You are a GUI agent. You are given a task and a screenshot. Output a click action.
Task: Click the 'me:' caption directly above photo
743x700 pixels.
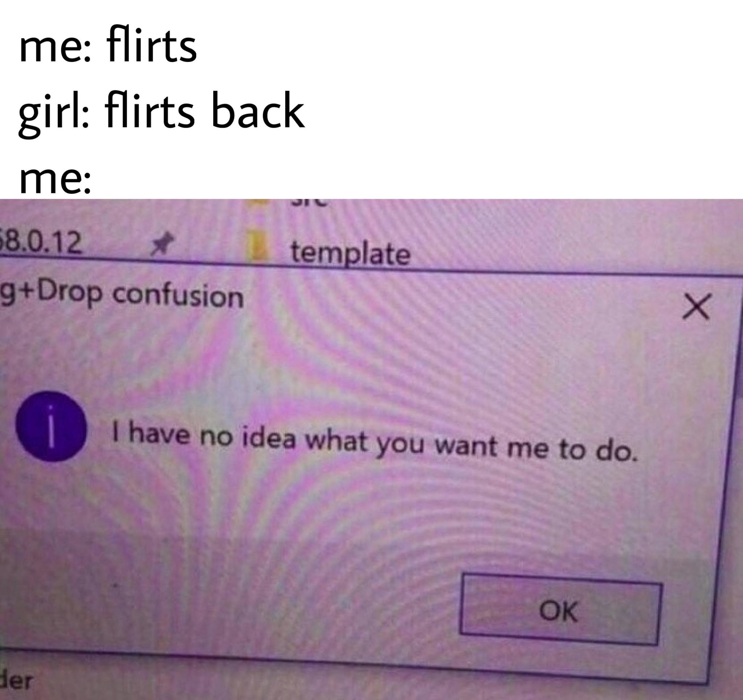point(55,180)
